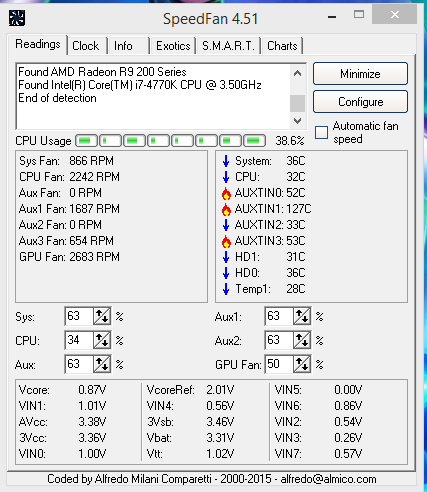Click the 'Found AMD Radeon R9 200 Series' line
This screenshot has width=427, height=492.
102,72
